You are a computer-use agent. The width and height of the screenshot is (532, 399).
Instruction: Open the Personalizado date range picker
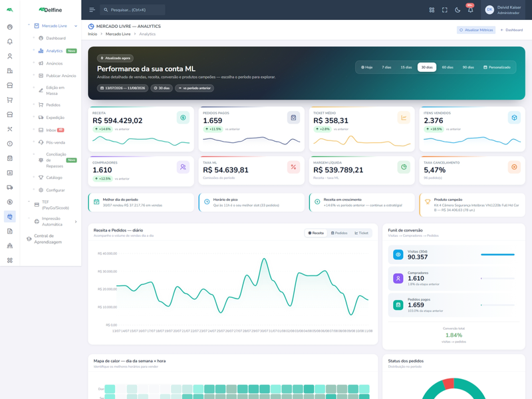[497, 67]
